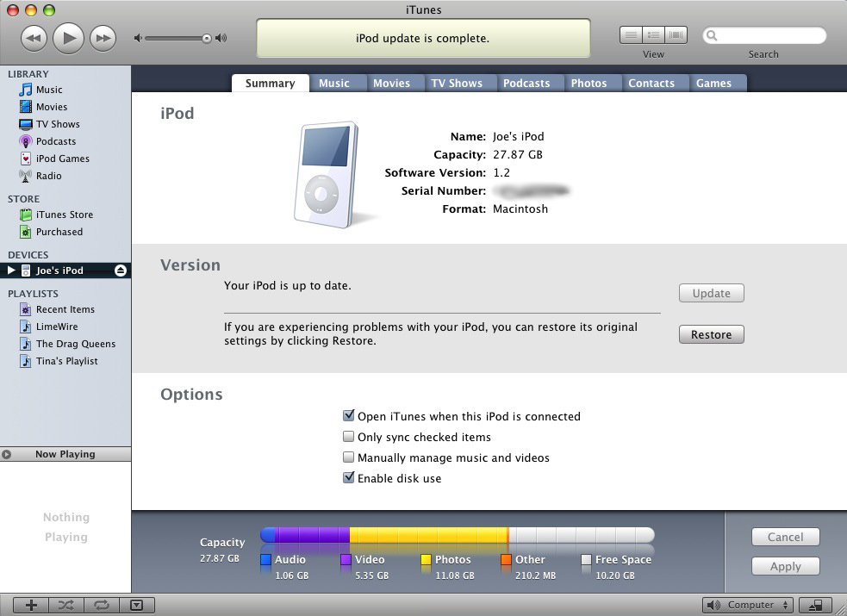Click the 'iPod update is complete.' status display

[423, 38]
